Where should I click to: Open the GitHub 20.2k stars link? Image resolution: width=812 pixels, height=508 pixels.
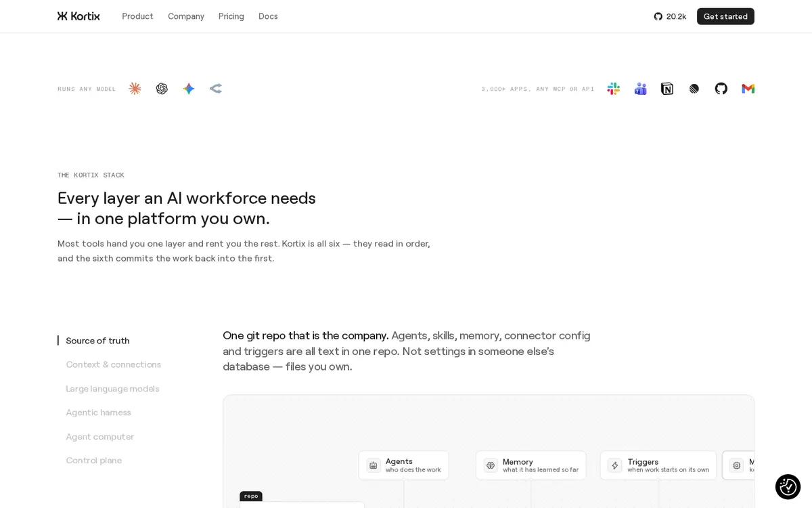[670, 16]
